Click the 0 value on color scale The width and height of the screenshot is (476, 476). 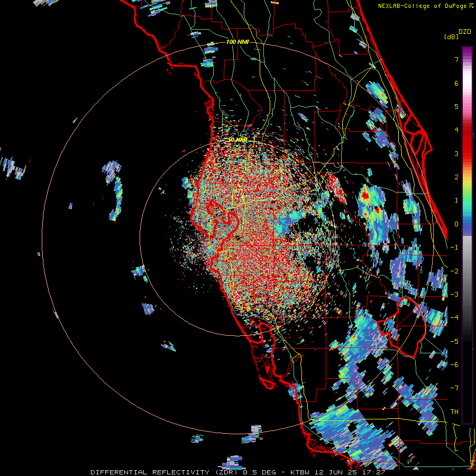pyautogui.click(x=456, y=224)
